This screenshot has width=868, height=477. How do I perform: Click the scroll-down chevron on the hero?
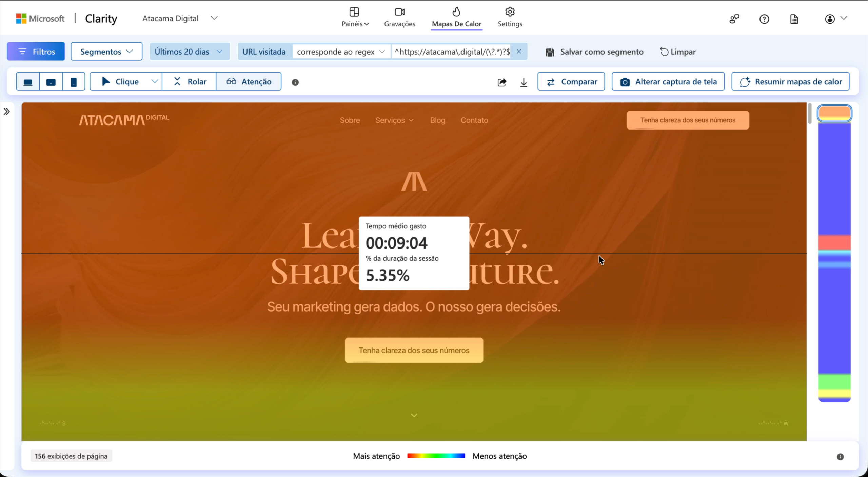point(414,415)
